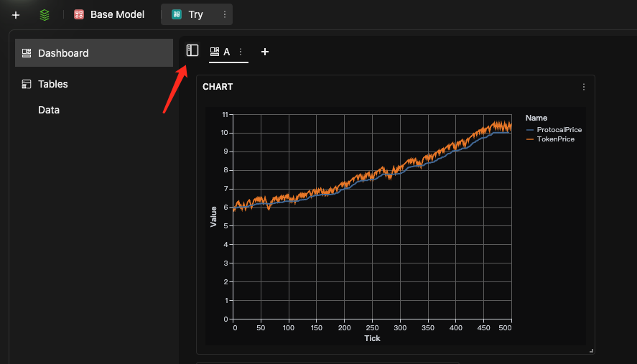Toggle the sidebar panel visibility
The height and width of the screenshot is (364, 637).
[x=192, y=50]
